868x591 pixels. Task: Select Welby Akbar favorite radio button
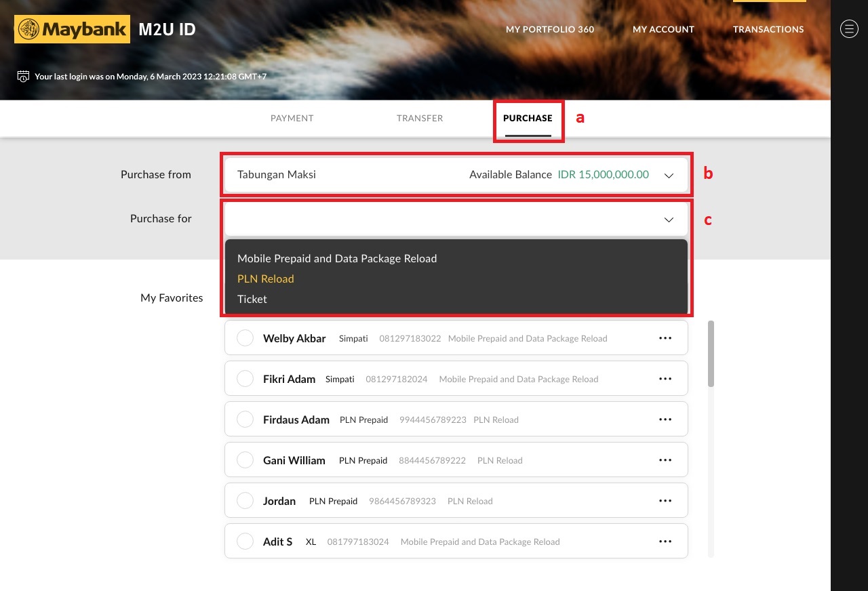(x=245, y=338)
